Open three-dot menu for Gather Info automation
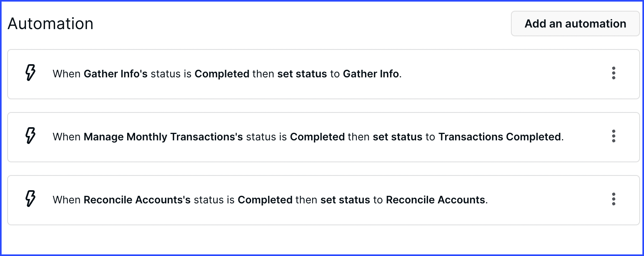Viewport: 644px width, 256px height. [x=614, y=73]
